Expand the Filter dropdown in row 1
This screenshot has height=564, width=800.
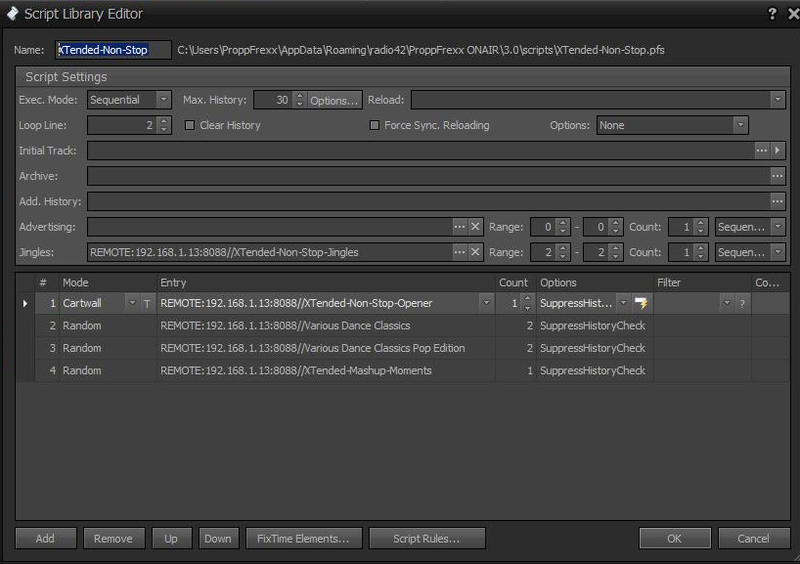click(x=727, y=303)
